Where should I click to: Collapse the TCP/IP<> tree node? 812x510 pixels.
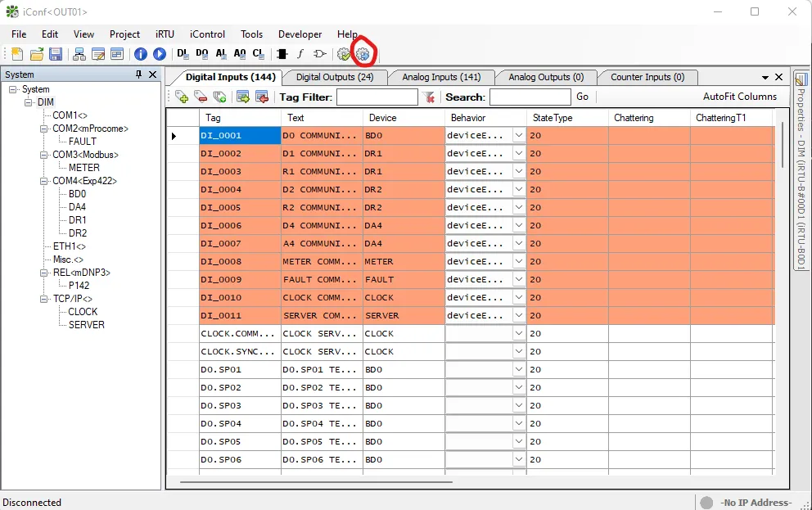click(44, 300)
